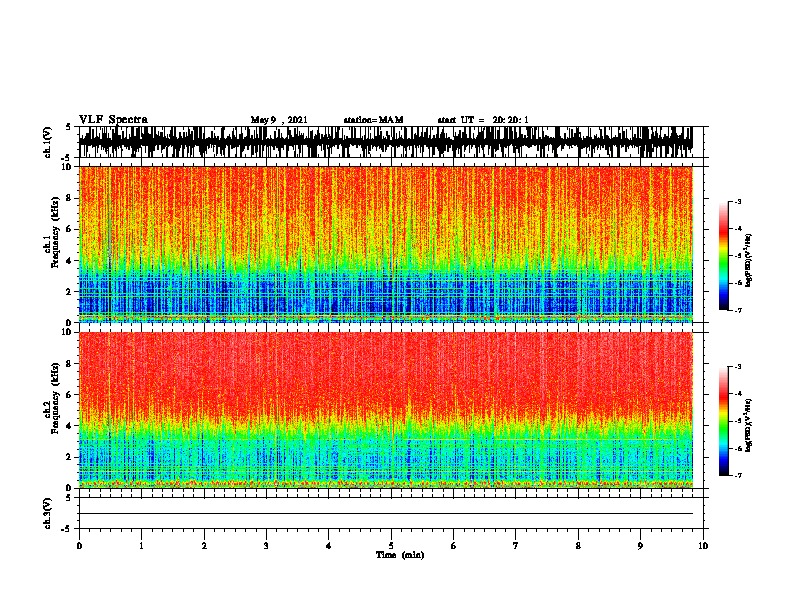Click the "Time (min)" axis label
Image resolution: width=792 pixels, height=612 pixels.
pyautogui.click(x=400, y=555)
